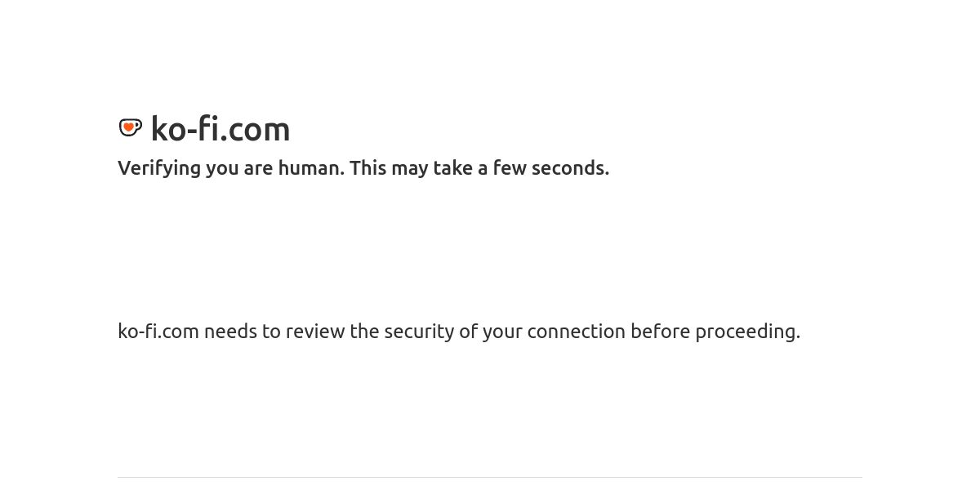The height and width of the screenshot is (490, 980).
Task: Click the "fi" in the heading
Action: [x=205, y=128]
